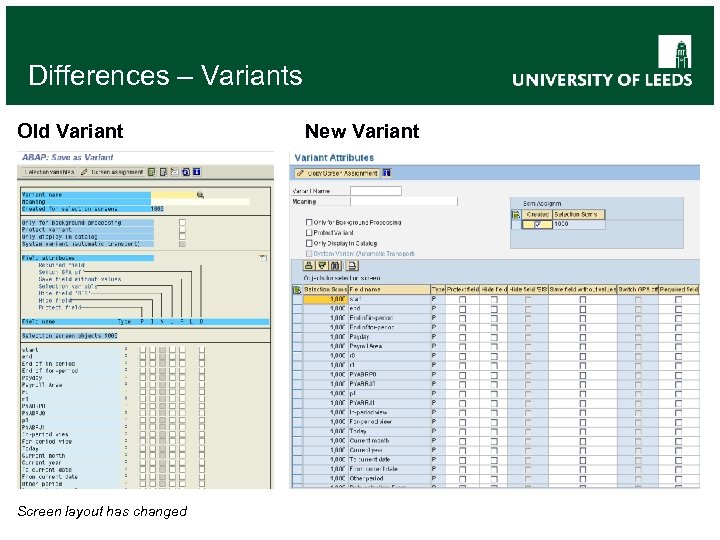Tick Protect variant checkbox in old variant
The image size is (720, 540).
click(x=182, y=230)
